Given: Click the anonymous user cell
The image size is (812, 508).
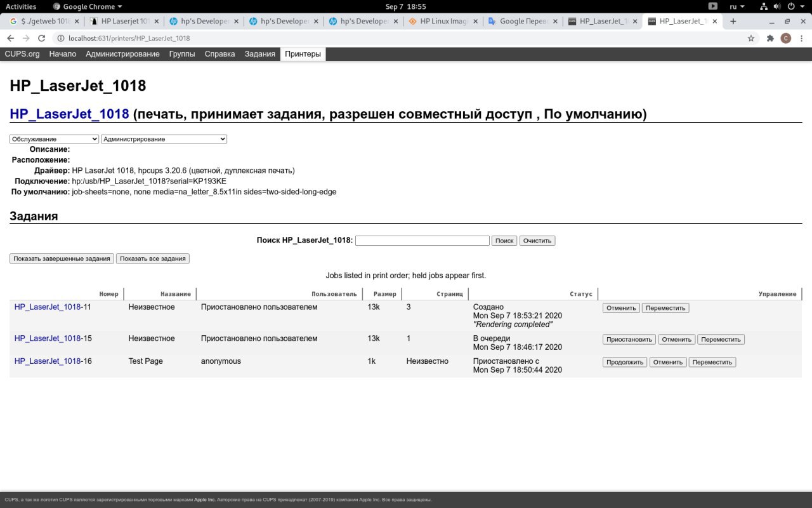Looking at the screenshot, I should [221, 361].
